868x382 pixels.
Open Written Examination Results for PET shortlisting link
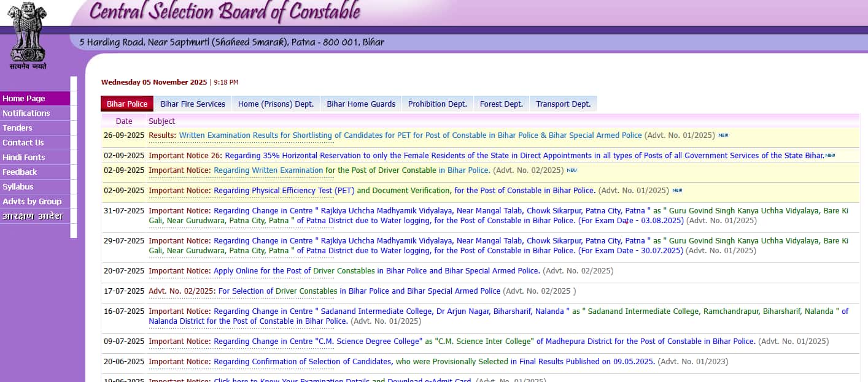[410, 135]
